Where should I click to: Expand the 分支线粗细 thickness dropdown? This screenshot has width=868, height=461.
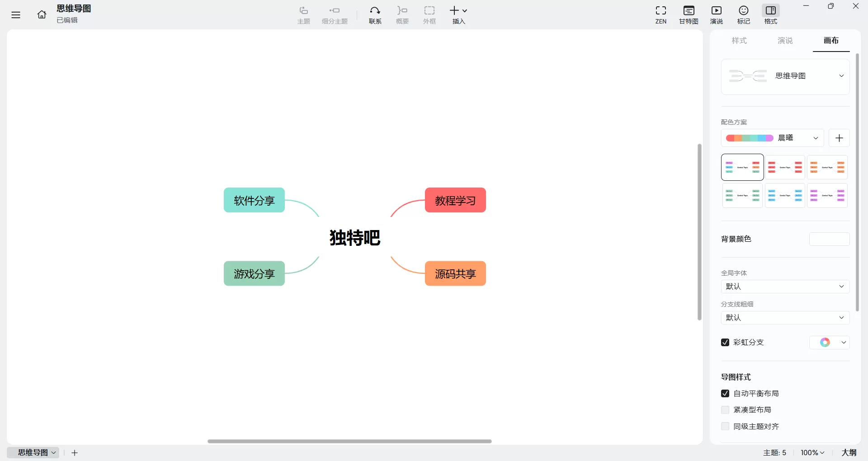785,318
